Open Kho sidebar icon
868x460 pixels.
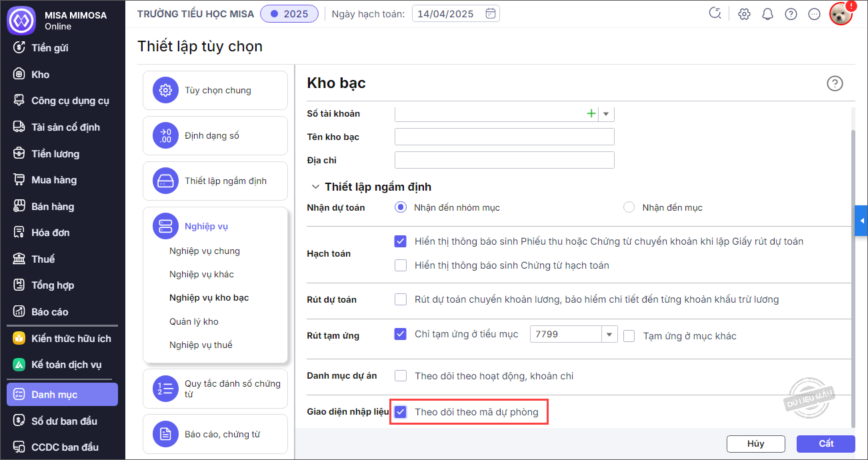coord(19,75)
